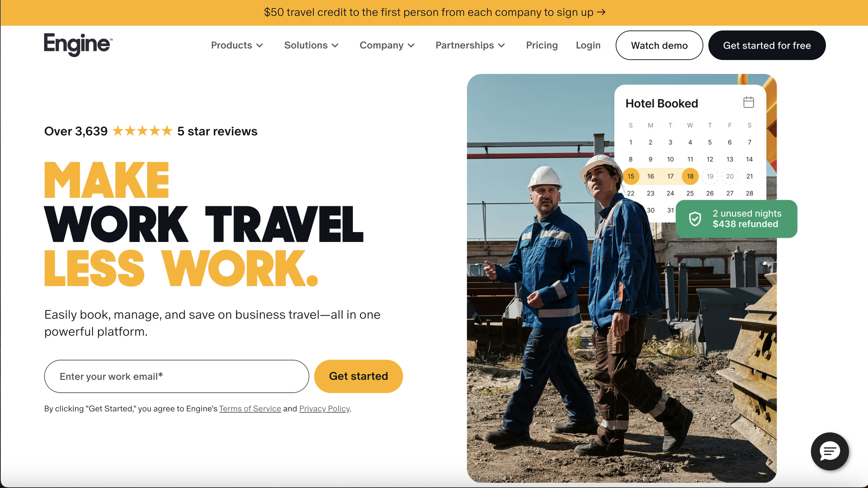Expand the Partnerships menu

[470, 45]
